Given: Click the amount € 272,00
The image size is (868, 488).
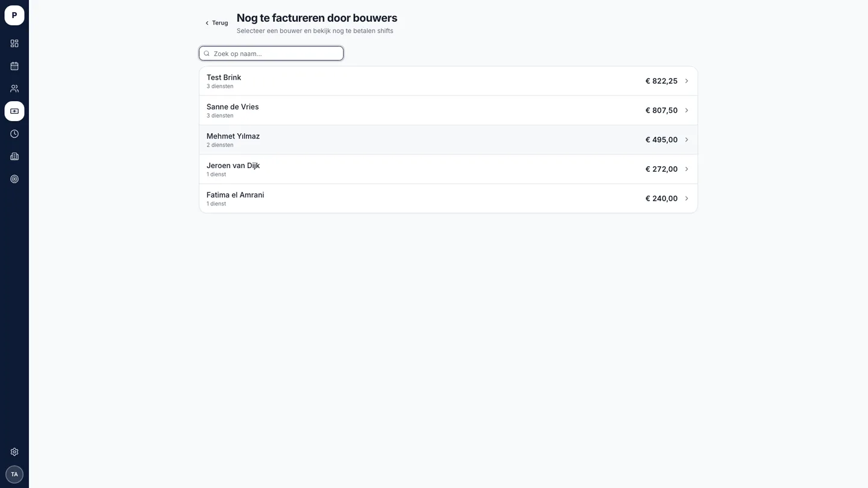Looking at the screenshot, I should coord(661,169).
